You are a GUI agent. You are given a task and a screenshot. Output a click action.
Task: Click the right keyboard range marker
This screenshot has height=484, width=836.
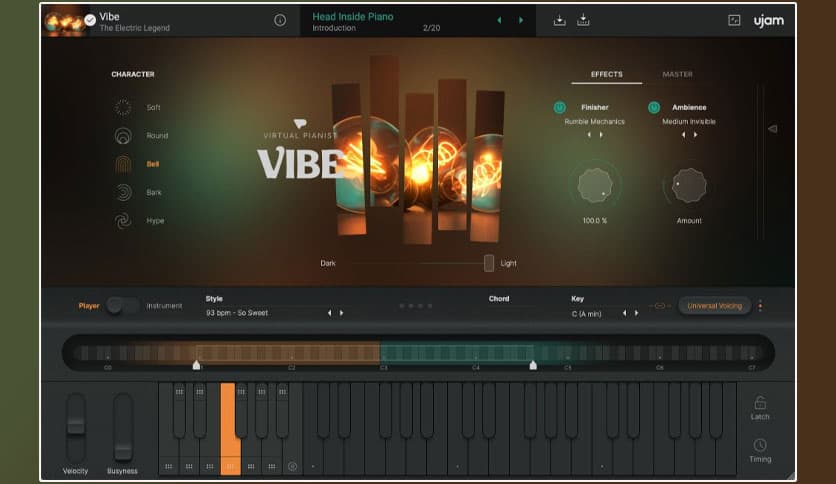click(533, 365)
